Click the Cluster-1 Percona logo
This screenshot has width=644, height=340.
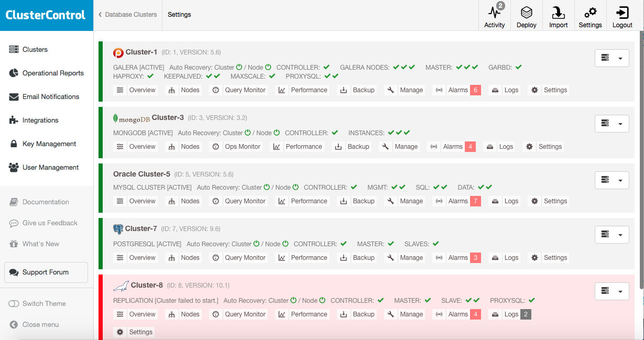[x=118, y=52]
